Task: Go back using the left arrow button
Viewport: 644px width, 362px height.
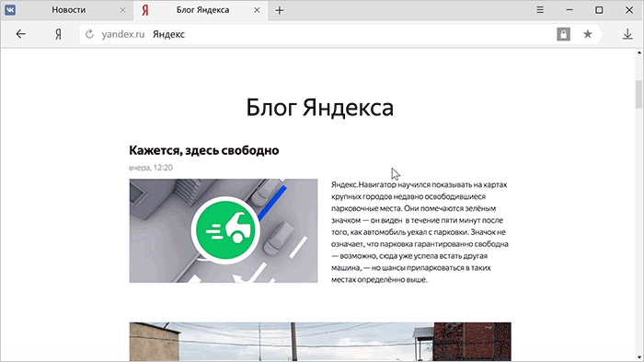Action: [x=20, y=34]
